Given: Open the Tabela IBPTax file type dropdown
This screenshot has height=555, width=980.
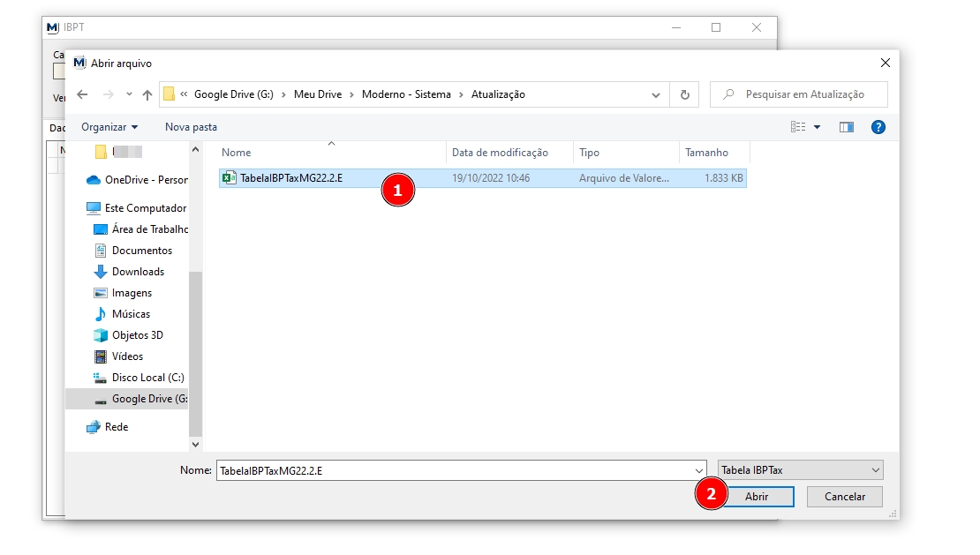Looking at the screenshot, I should click(x=801, y=470).
